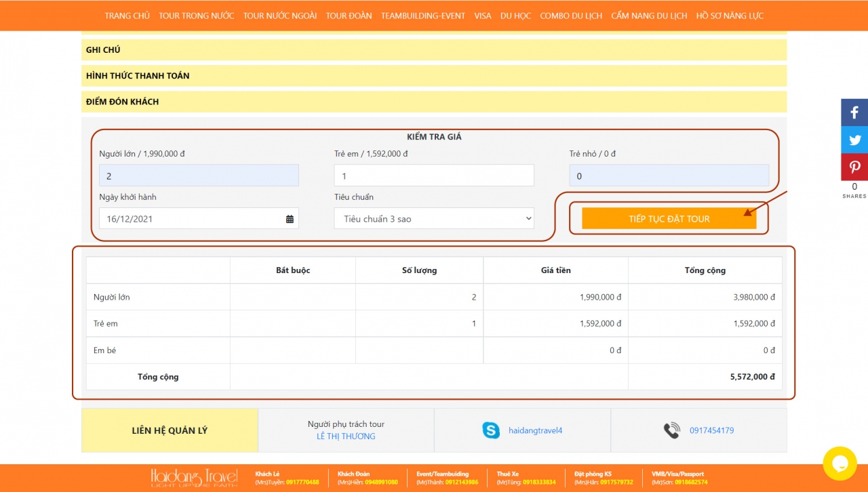Click the Bắt buộc column header
The width and height of the screenshot is (868, 492).
293,270
